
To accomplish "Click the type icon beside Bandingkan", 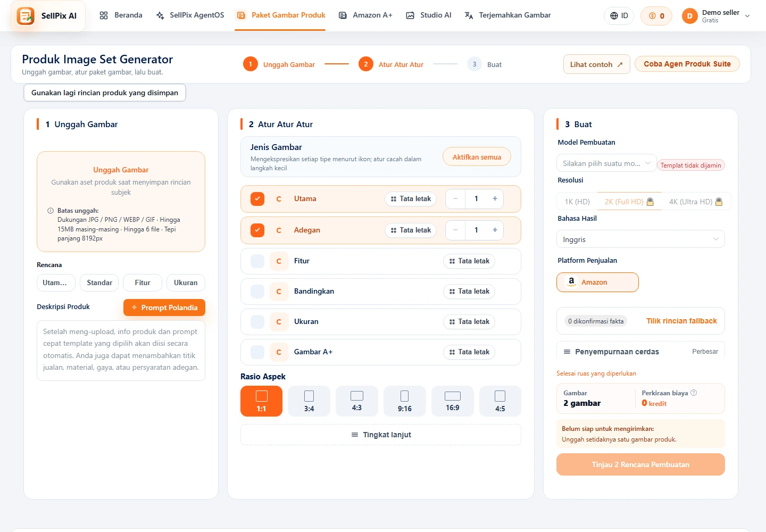I will [279, 292].
